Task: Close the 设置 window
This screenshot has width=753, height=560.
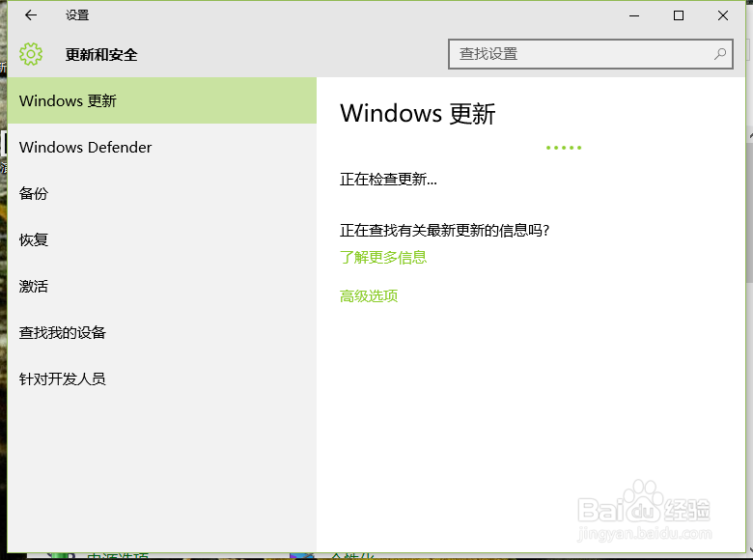Action: point(723,15)
